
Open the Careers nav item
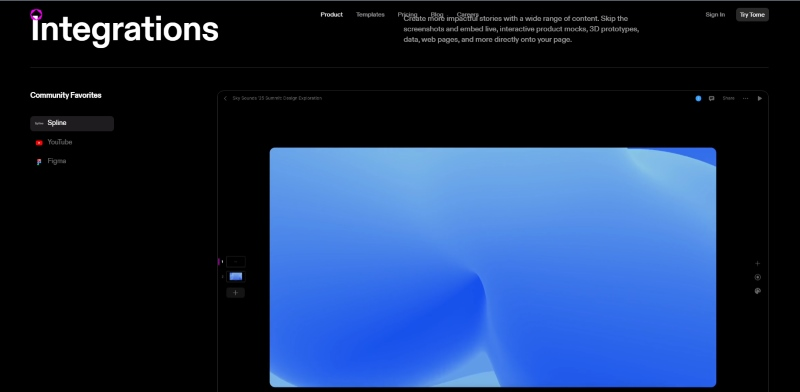468,15
